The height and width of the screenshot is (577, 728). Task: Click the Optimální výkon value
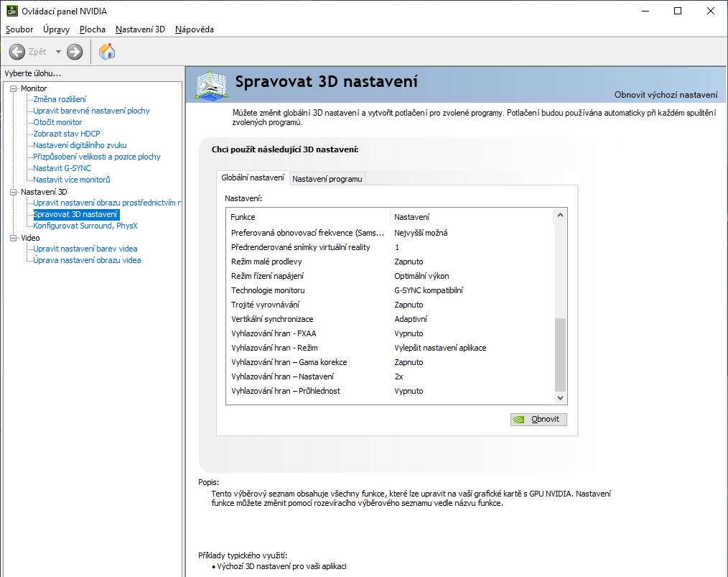coord(421,276)
